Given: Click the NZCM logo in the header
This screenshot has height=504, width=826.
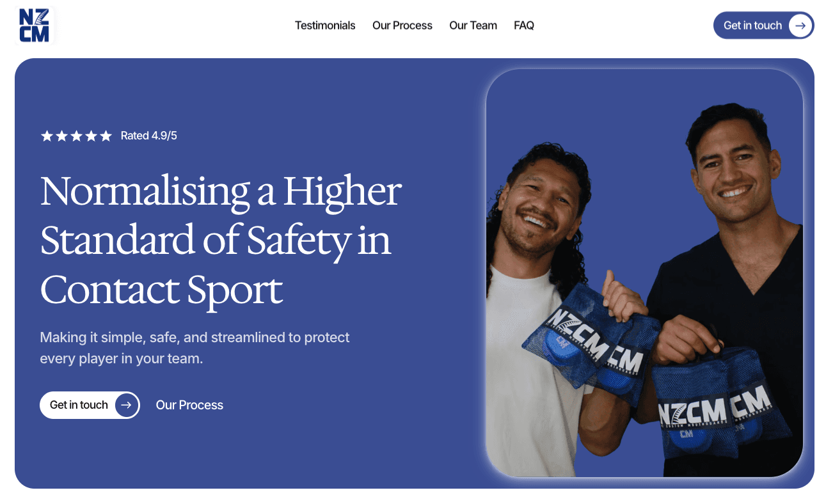Looking at the screenshot, I should [x=35, y=26].
